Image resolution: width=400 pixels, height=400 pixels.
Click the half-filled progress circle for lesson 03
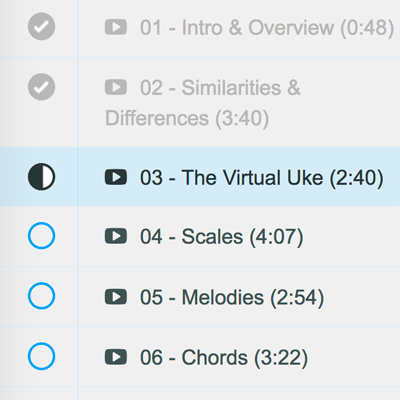coord(41,177)
